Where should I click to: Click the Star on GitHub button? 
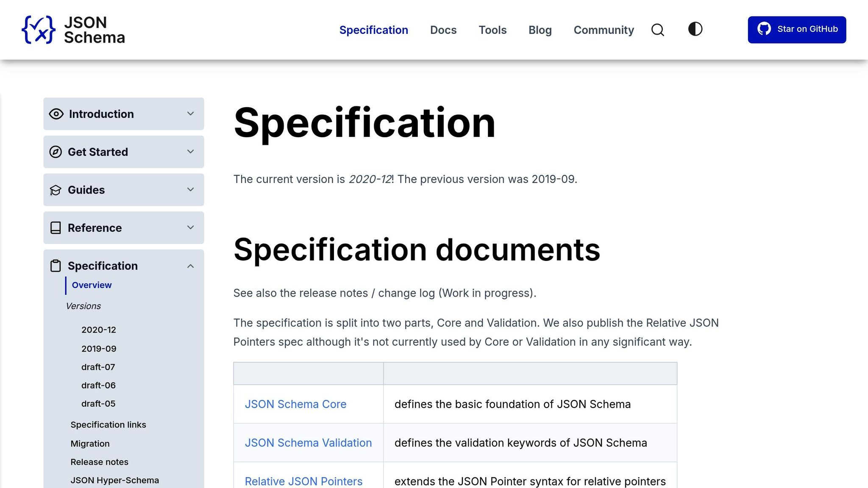coord(797,30)
